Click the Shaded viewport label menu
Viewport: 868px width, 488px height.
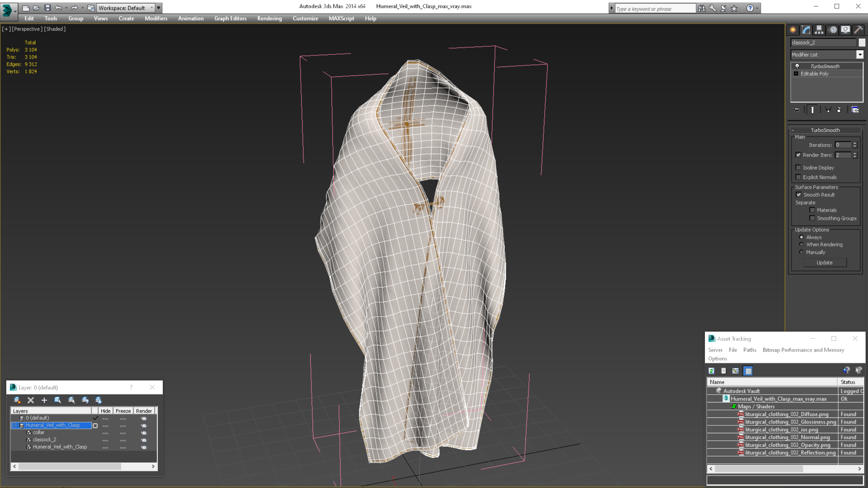[55, 29]
